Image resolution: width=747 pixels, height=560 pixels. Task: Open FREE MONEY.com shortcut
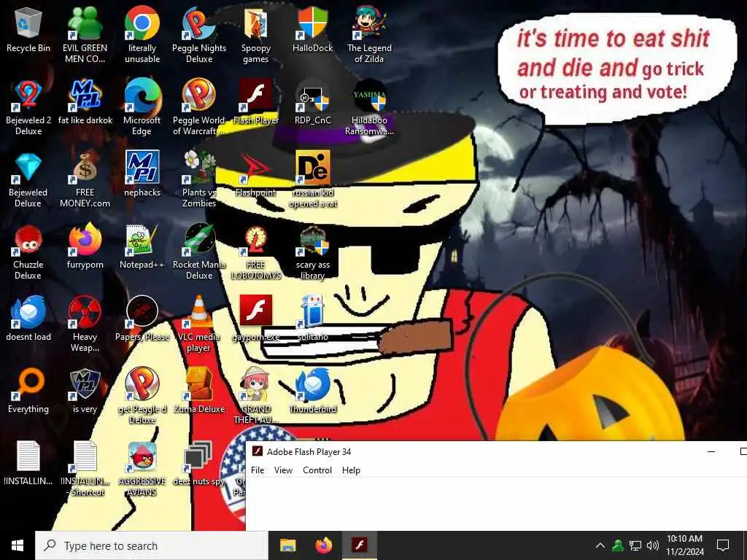click(x=85, y=179)
